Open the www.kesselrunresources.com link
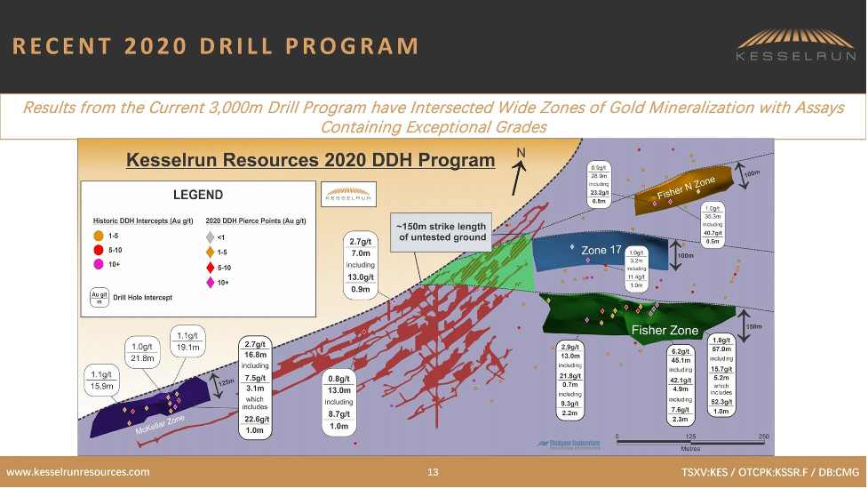Screen dimensions: 868x489 [77, 472]
